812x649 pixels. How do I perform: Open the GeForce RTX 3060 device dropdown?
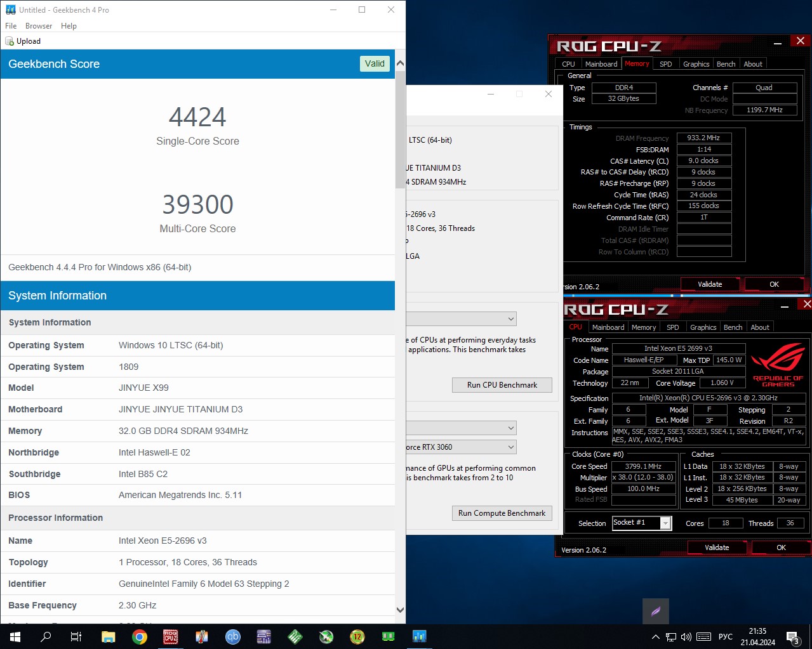point(462,447)
